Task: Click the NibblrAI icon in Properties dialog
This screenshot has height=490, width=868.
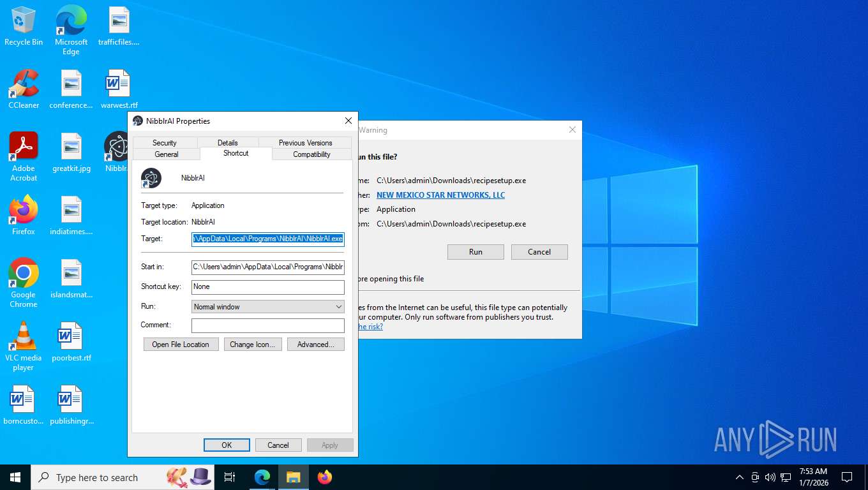Action: (x=151, y=178)
